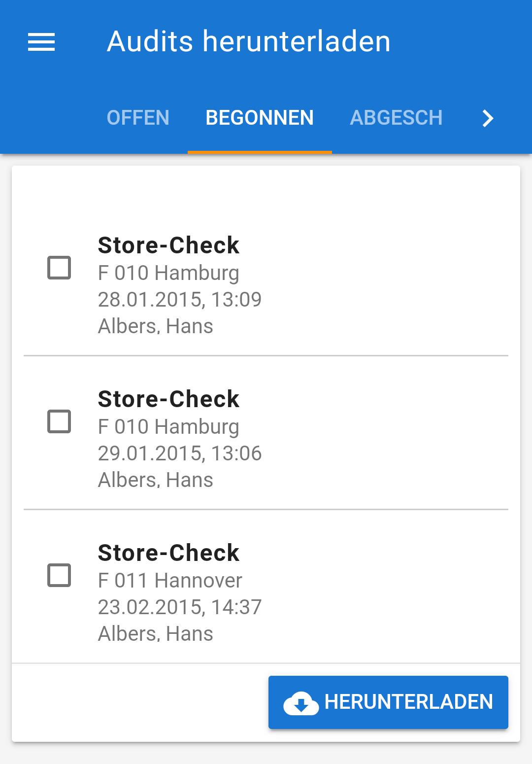Click Store-Check title of the 28.01.2015 audit

tap(168, 245)
